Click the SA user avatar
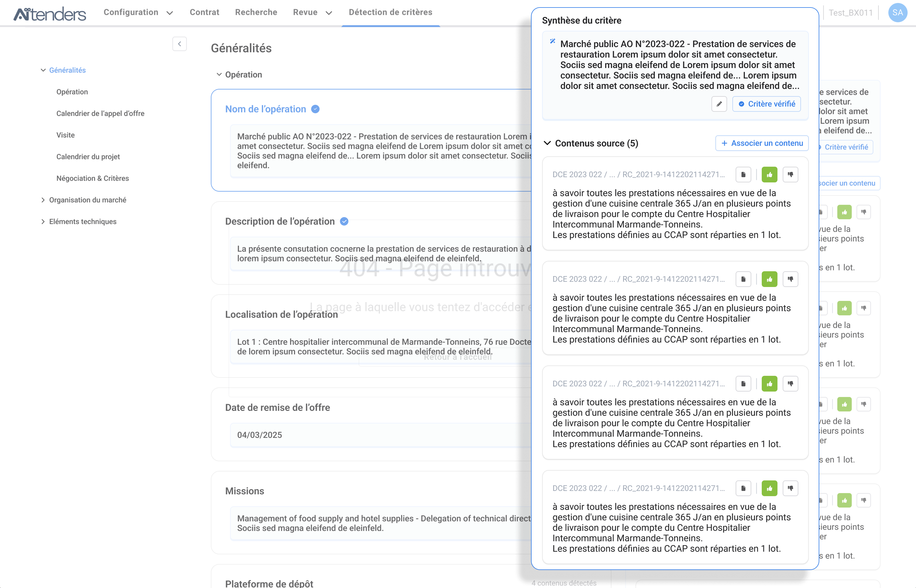Image resolution: width=916 pixels, height=588 pixels. click(x=897, y=13)
